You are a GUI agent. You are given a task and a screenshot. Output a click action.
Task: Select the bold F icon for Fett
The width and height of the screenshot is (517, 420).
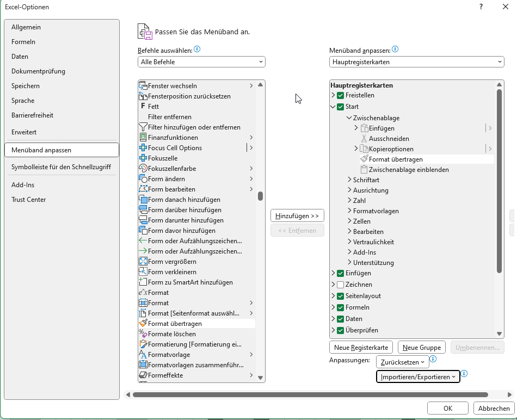coord(143,106)
